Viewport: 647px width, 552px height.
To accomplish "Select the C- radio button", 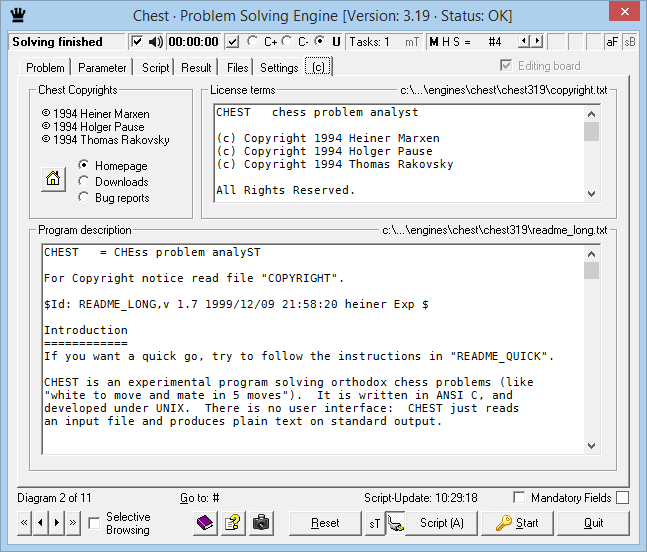I will click(x=287, y=41).
